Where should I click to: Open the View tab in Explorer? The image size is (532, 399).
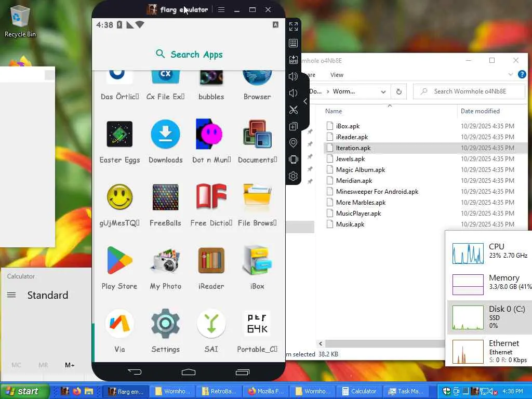pos(337,75)
